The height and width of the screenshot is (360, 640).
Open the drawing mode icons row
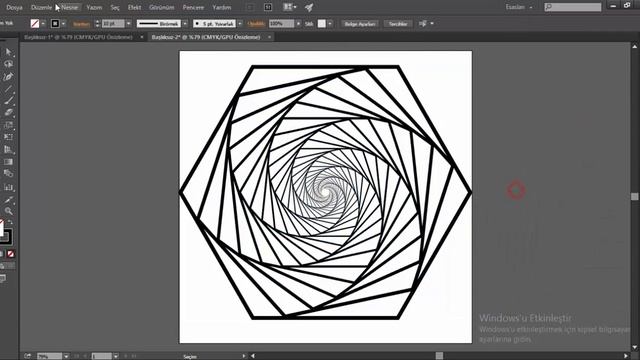(7, 266)
